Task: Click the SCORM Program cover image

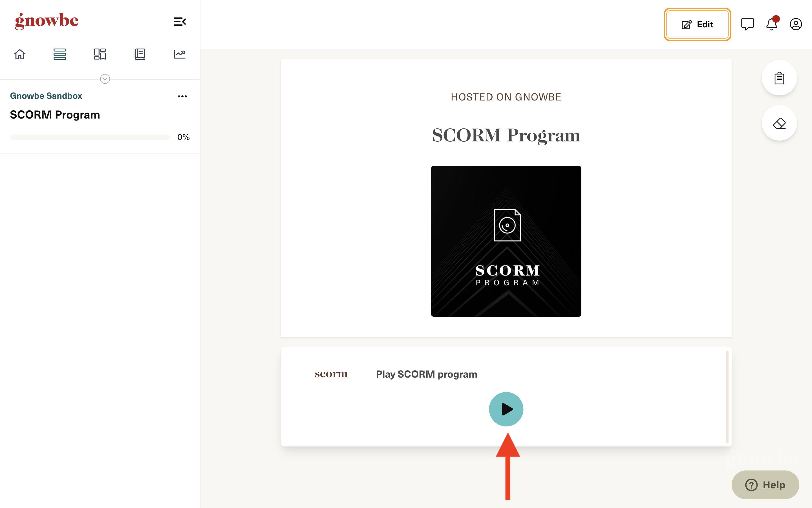Action: click(x=506, y=241)
